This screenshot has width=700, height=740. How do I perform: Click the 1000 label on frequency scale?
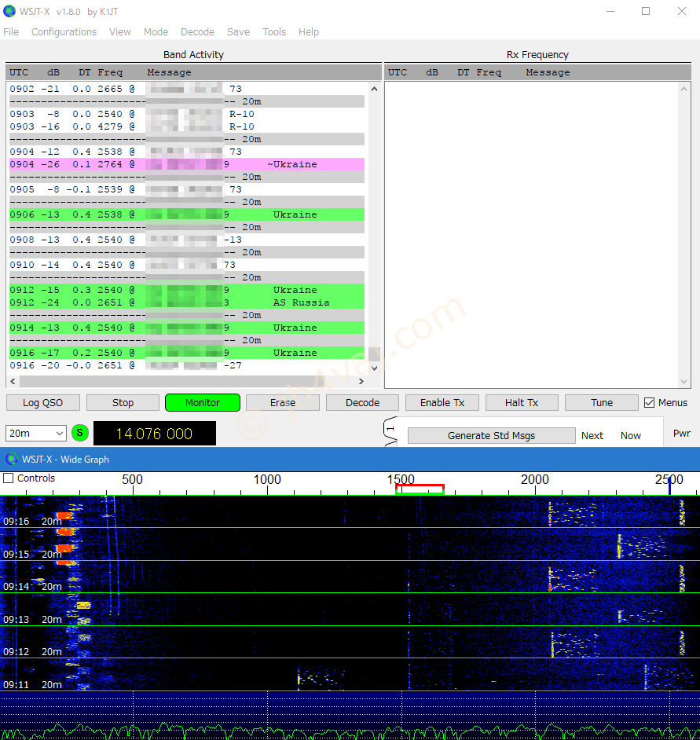click(x=267, y=479)
